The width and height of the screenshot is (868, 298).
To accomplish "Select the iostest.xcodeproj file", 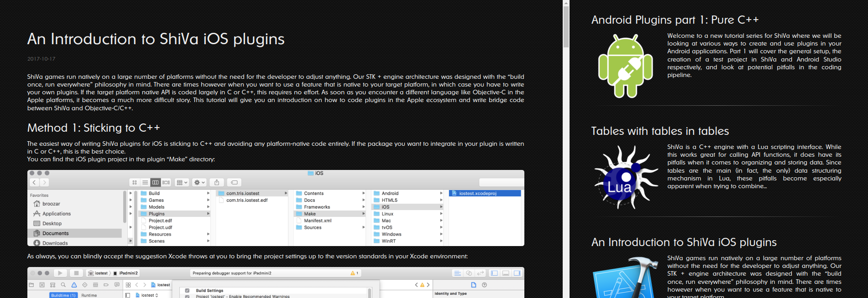I will 485,193.
